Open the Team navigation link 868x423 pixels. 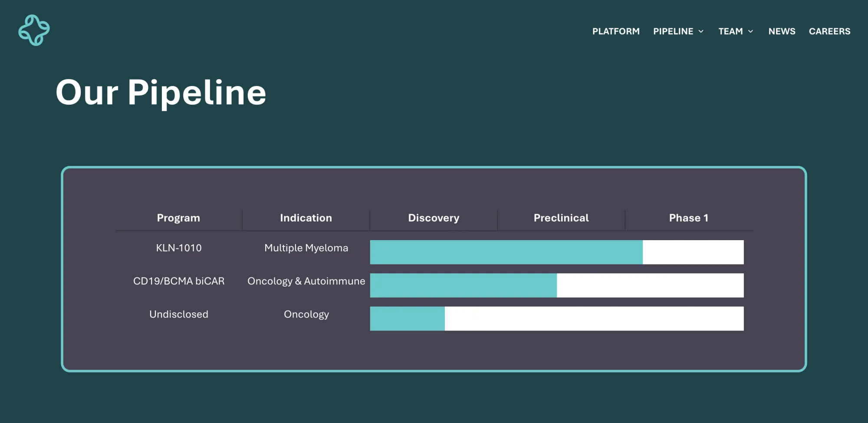730,31
